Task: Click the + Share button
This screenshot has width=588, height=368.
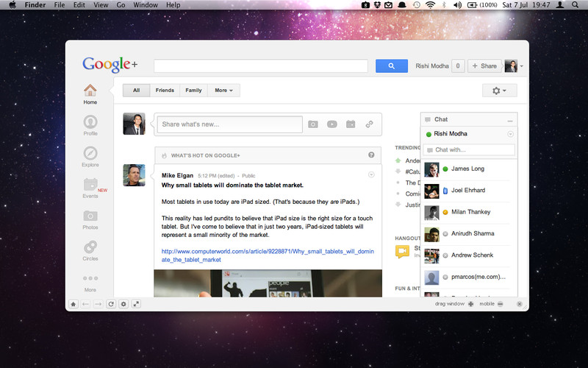Action: click(484, 66)
